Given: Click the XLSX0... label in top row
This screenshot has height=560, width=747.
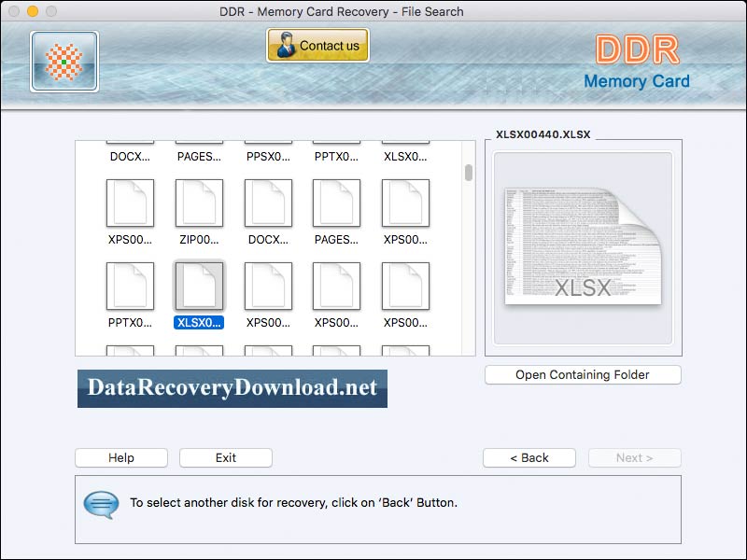Looking at the screenshot, I should (x=405, y=157).
